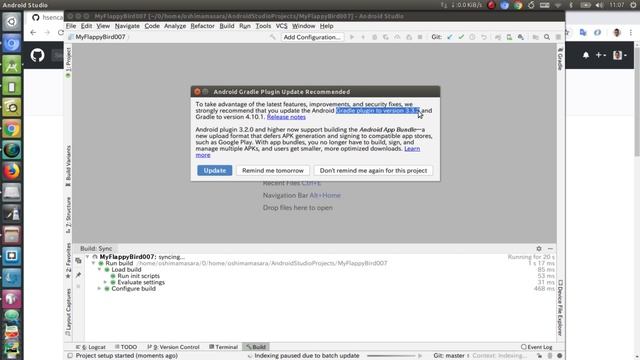Viewport: 640px width, 360px height.
Task: Click the Make Project hammer icon
Action: pos(273,37)
